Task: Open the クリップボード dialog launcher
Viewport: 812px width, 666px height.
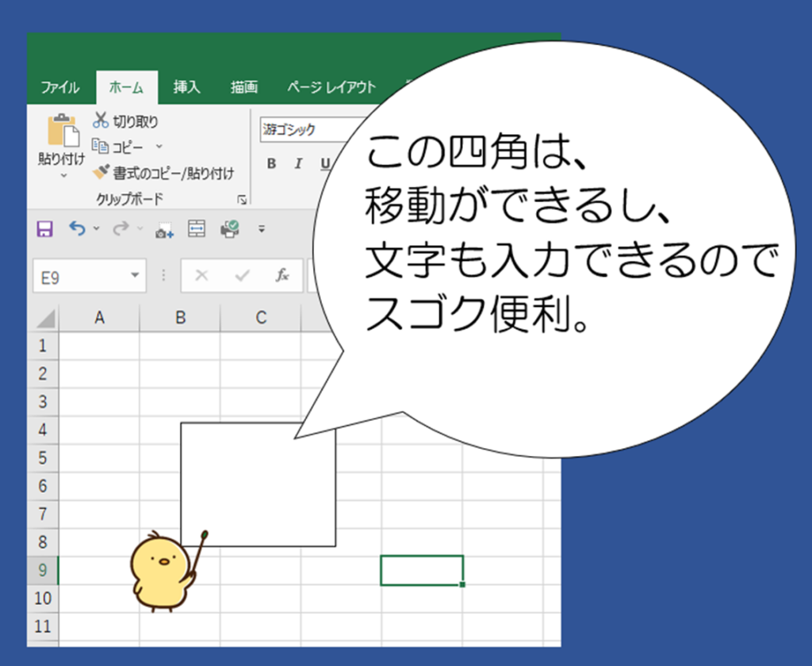Action: coord(242,199)
